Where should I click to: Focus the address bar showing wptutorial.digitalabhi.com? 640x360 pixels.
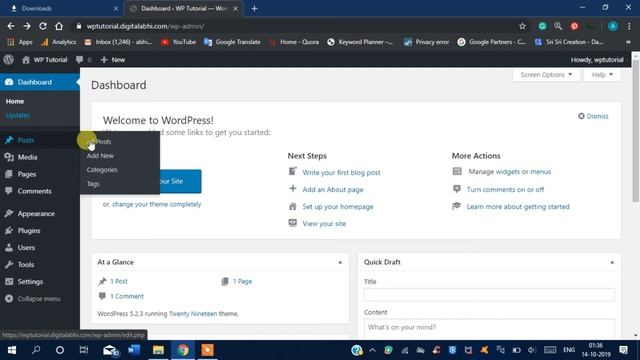click(294, 26)
